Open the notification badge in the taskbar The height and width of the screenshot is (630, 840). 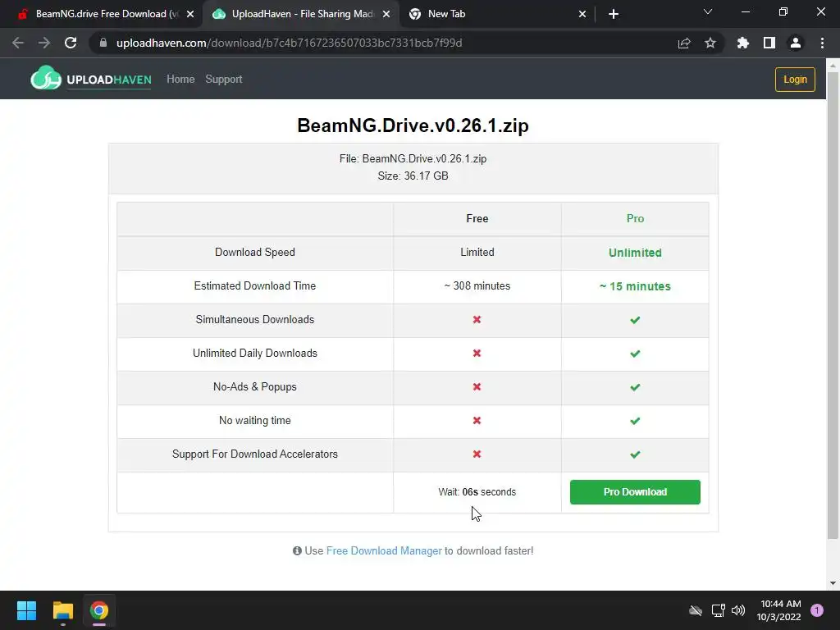817,609
